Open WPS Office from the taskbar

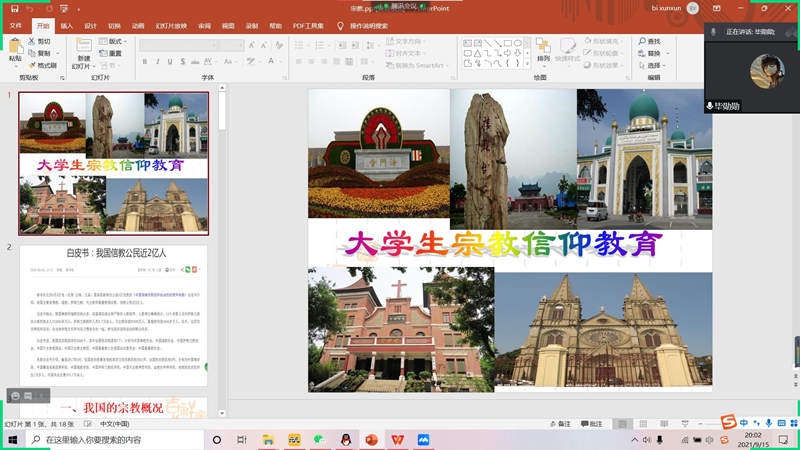[397, 440]
